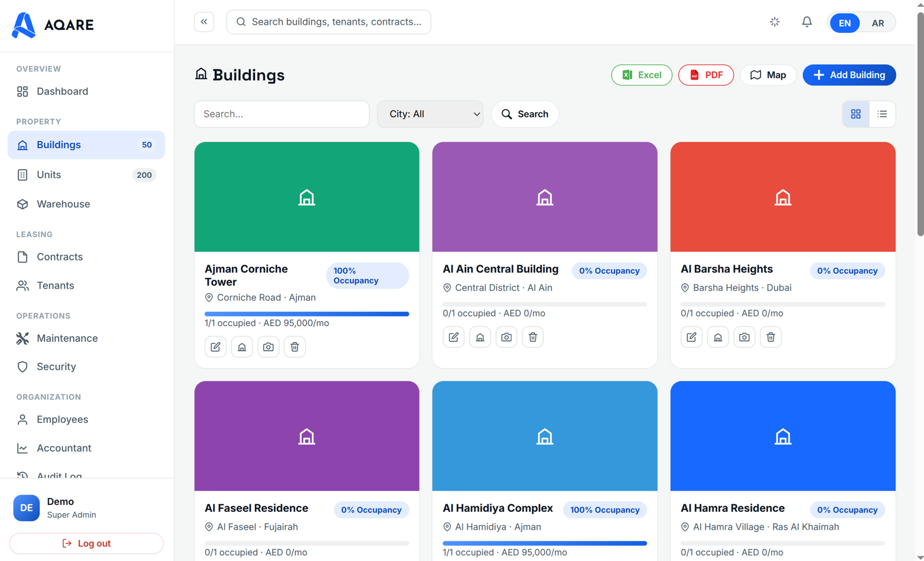The image size is (924, 561).
Task: Click the Ajman Corniche Tower occupancy progress bar
Action: [x=307, y=314]
